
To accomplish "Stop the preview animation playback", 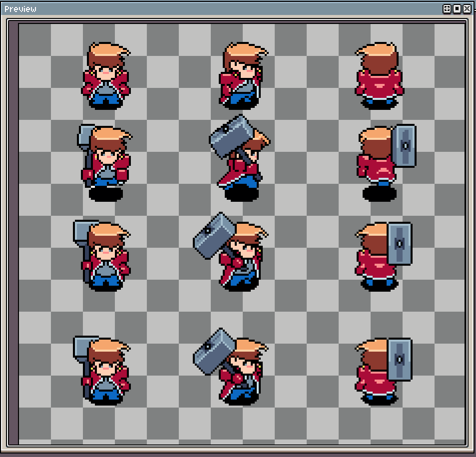I will (x=457, y=9).
